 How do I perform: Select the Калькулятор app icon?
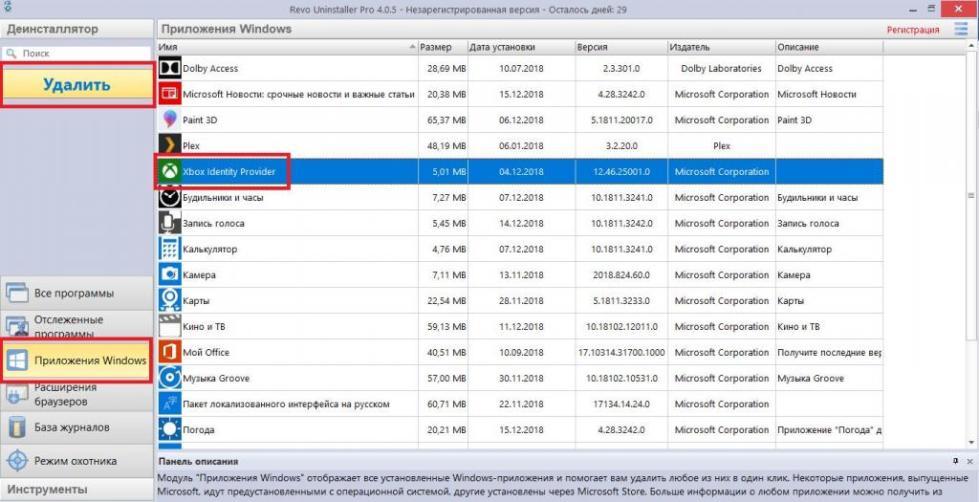point(169,249)
